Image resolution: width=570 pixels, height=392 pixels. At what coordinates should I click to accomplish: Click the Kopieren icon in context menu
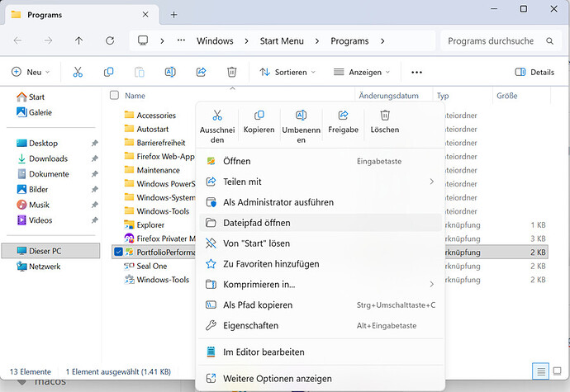(x=259, y=116)
